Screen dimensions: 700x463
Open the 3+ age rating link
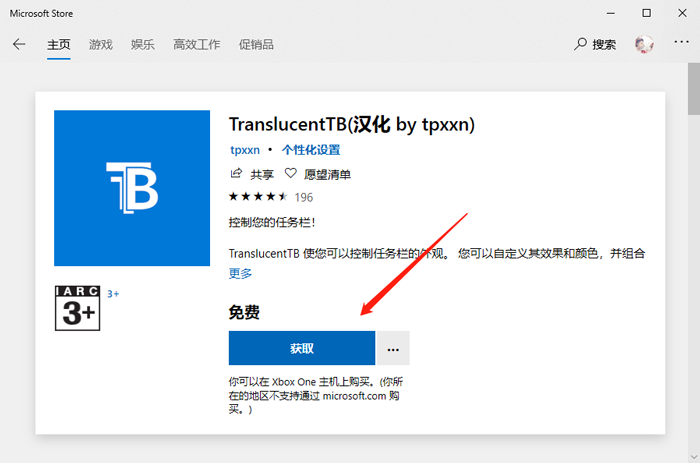113,294
